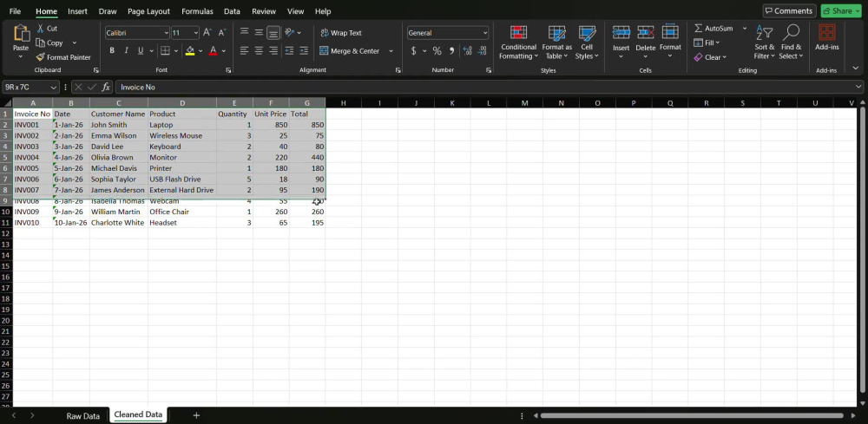Select the column H header
868x424 pixels.
(343, 103)
